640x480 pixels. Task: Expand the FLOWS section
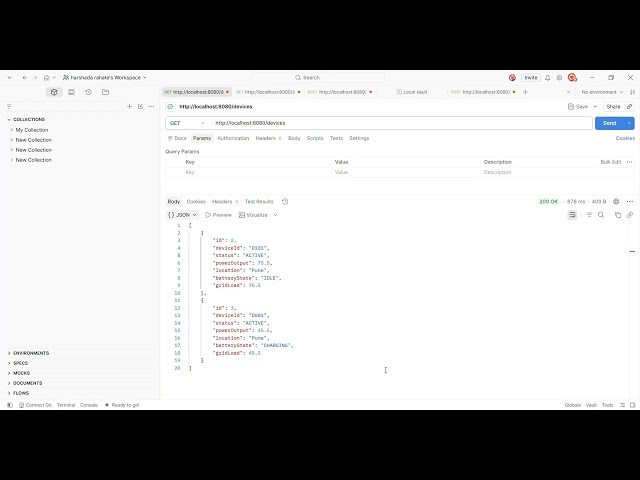[9, 393]
